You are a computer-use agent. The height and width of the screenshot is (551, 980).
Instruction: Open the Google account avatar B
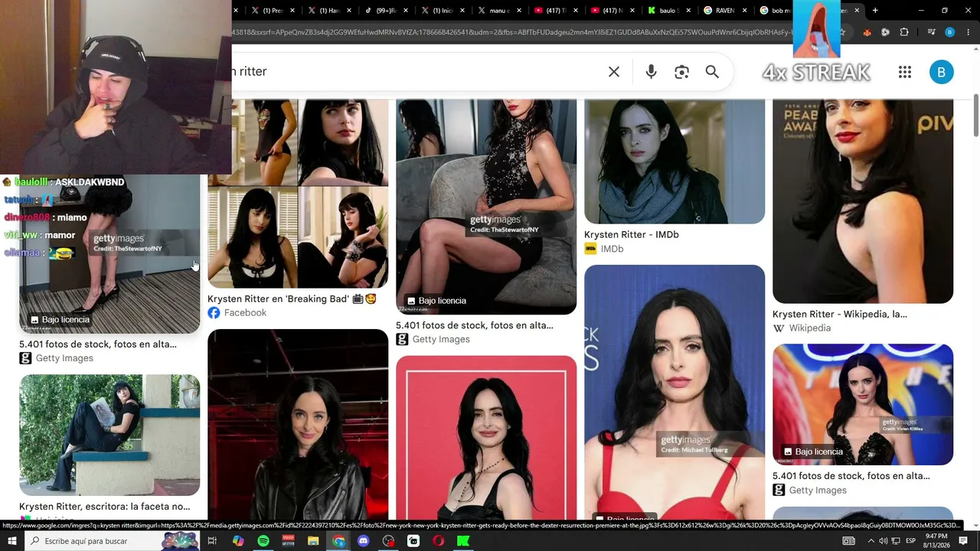[941, 72]
